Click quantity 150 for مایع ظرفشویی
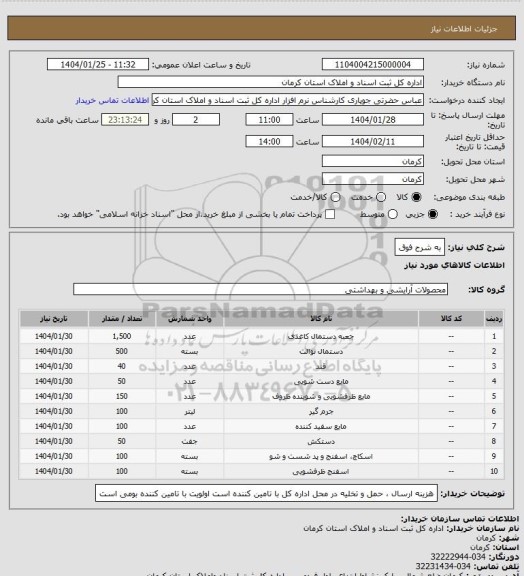The width and height of the screenshot is (524, 576). (x=122, y=396)
